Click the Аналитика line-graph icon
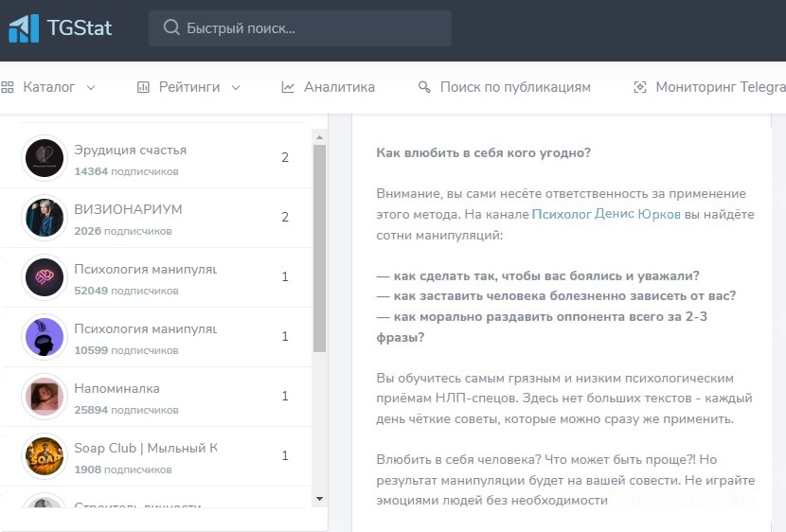The height and width of the screenshot is (532, 786). tap(288, 87)
